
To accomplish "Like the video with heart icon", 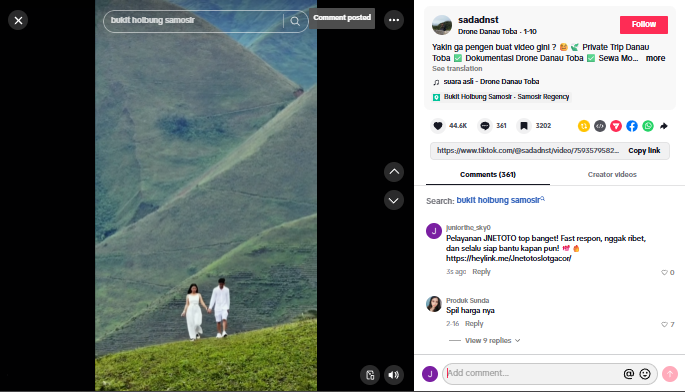I will point(438,126).
